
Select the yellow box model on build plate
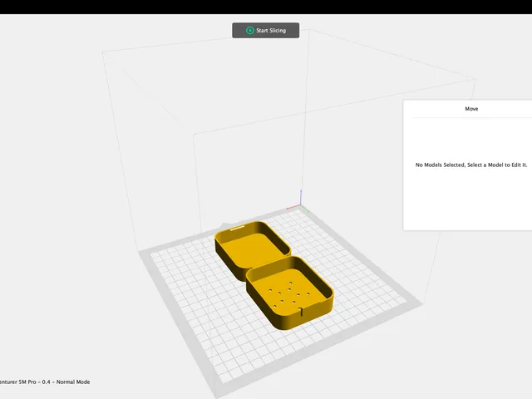tap(274, 275)
